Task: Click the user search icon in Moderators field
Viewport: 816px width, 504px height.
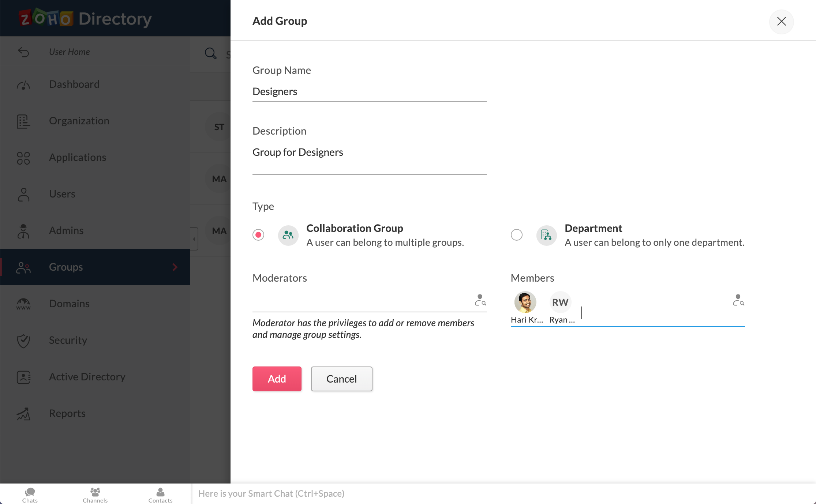Action: 480,300
